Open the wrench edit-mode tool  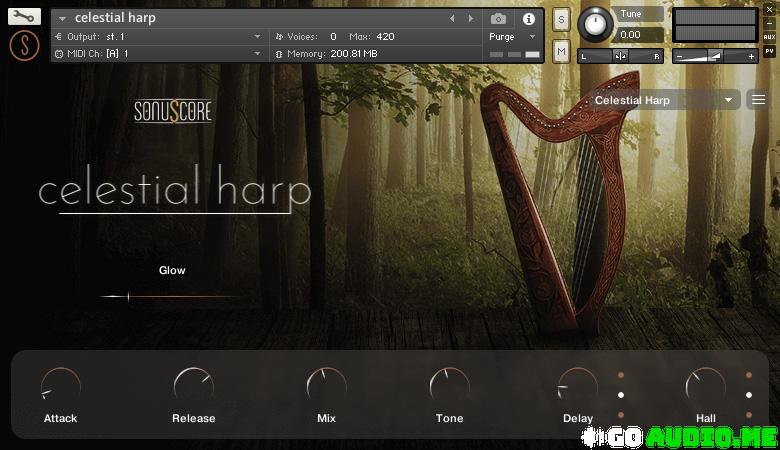click(x=24, y=16)
